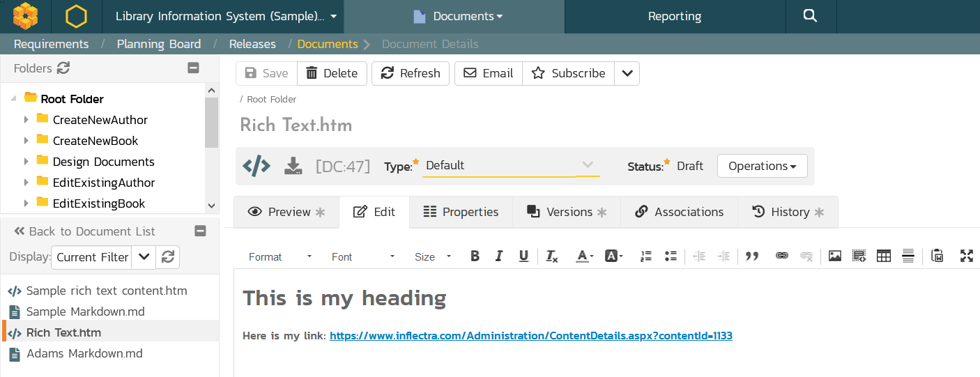Screen dimensions: 980x377
Task: Click the insert image icon
Action: point(834,256)
